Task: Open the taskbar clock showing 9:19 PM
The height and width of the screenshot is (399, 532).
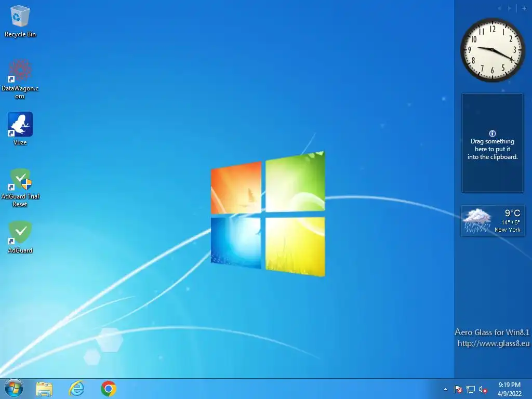Action: 509,385
